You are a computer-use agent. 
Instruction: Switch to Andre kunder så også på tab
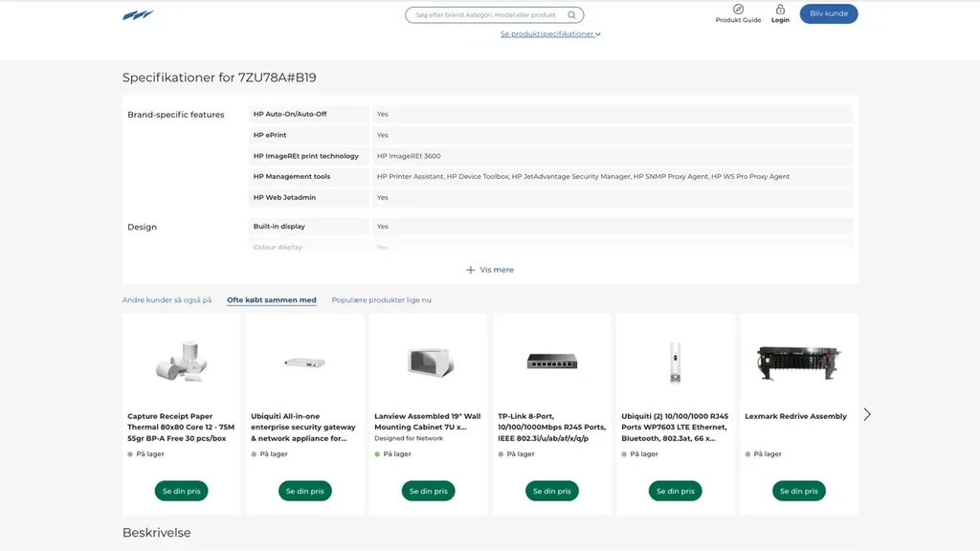tap(167, 299)
